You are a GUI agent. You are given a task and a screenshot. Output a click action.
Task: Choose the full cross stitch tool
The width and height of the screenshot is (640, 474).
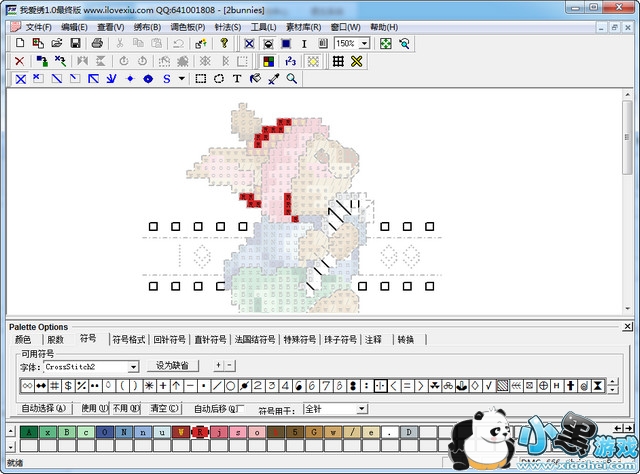[x=19, y=78]
